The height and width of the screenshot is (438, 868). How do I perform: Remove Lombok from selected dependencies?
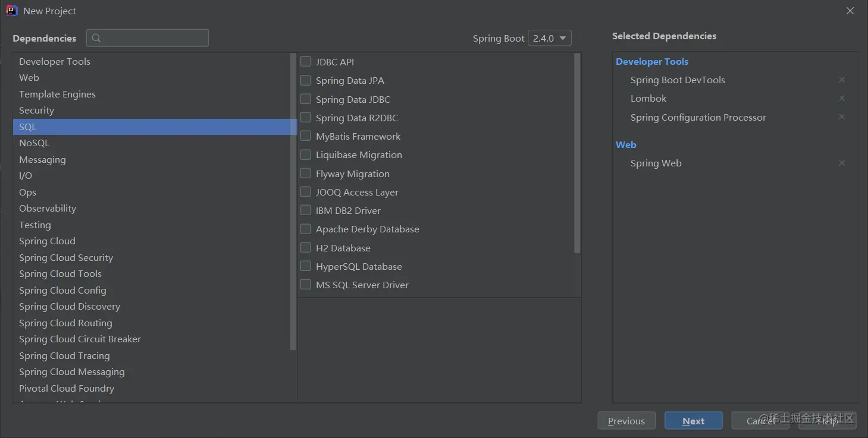point(841,98)
